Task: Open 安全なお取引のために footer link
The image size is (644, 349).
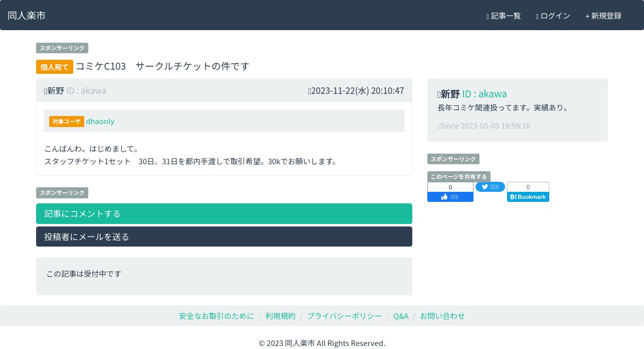Action: [x=217, y=316]
